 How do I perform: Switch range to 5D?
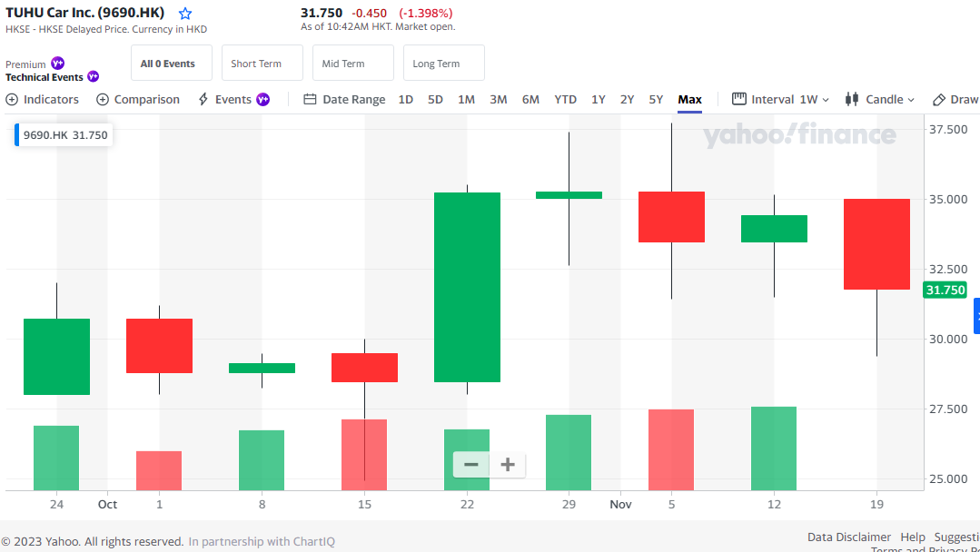pos(435,99)
